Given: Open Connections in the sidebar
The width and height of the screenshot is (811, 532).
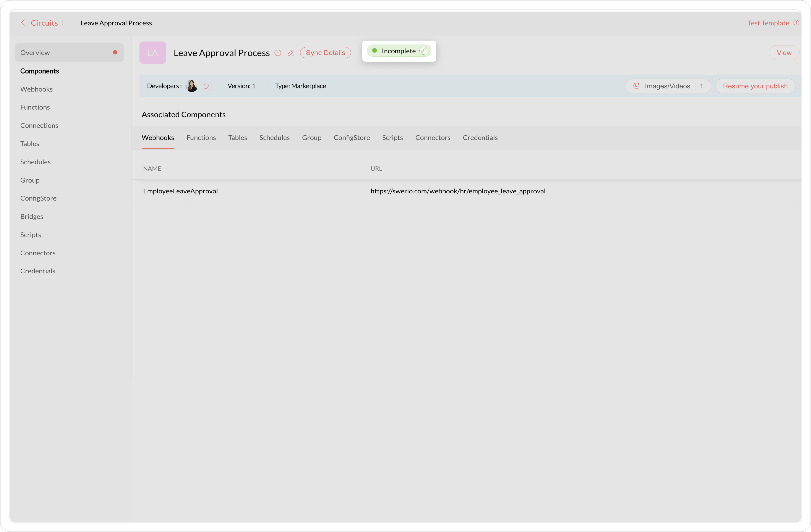Looking at the screenshot, I should [39, 126].
